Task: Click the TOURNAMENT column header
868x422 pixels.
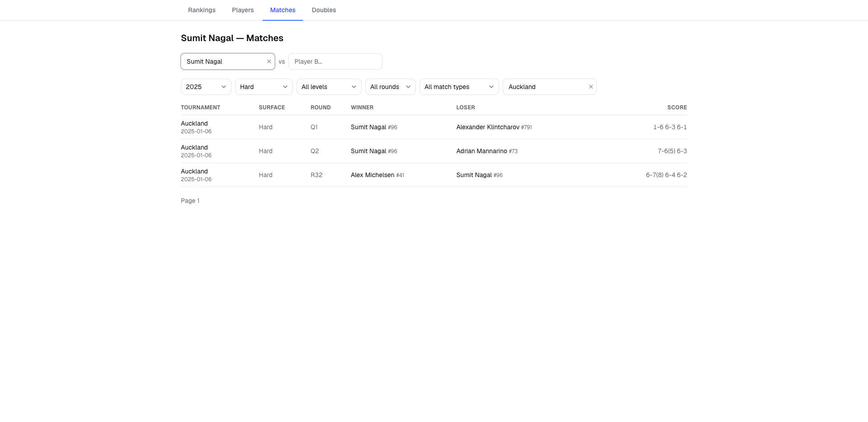Action: click(x=200, y=108)
